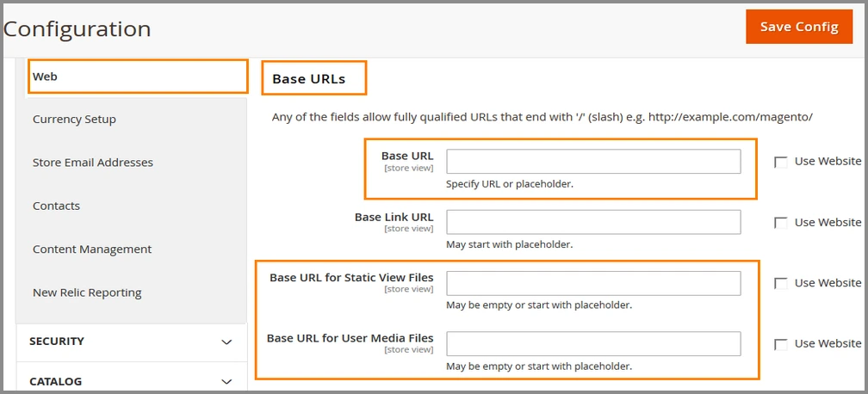Click Base URL for User Media Files field

(593, 343)
